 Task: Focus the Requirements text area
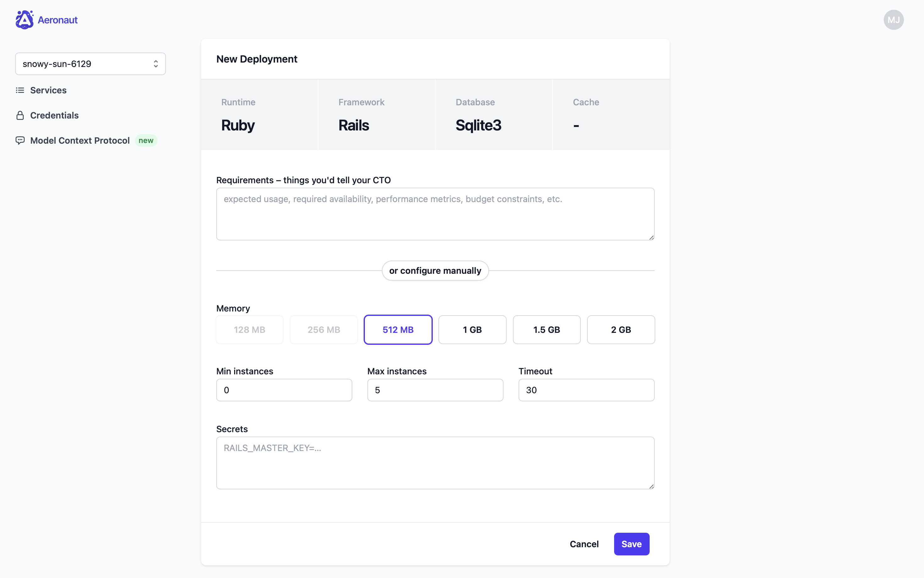click(x=435, y=214)
